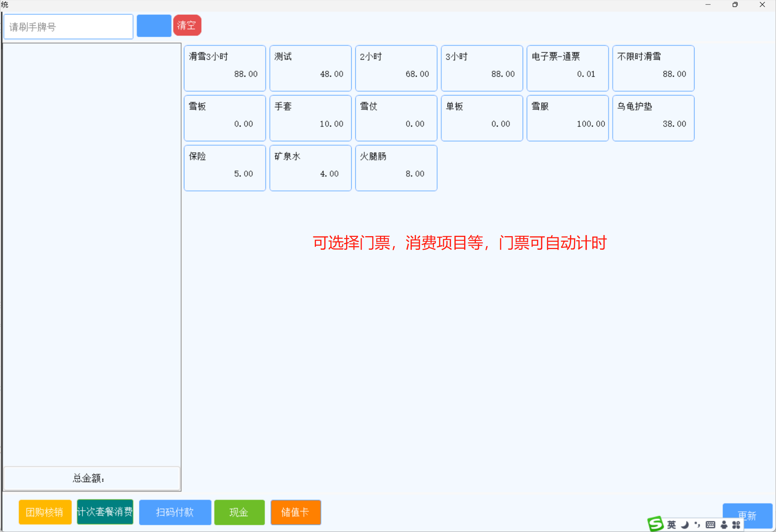Toggle the half-moon width icon
The height and width of the screenshot is (532, 776).
685,525
